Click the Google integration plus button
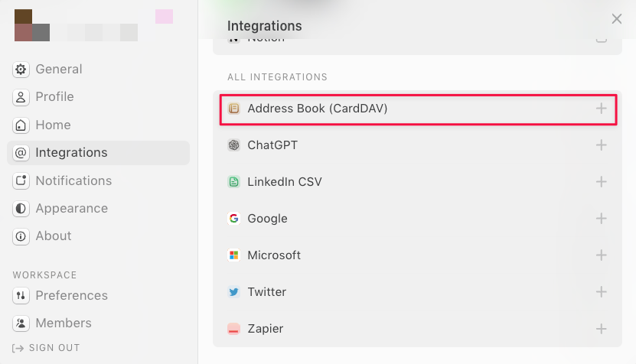Screen dimensions: 636x364 (602, 219)
